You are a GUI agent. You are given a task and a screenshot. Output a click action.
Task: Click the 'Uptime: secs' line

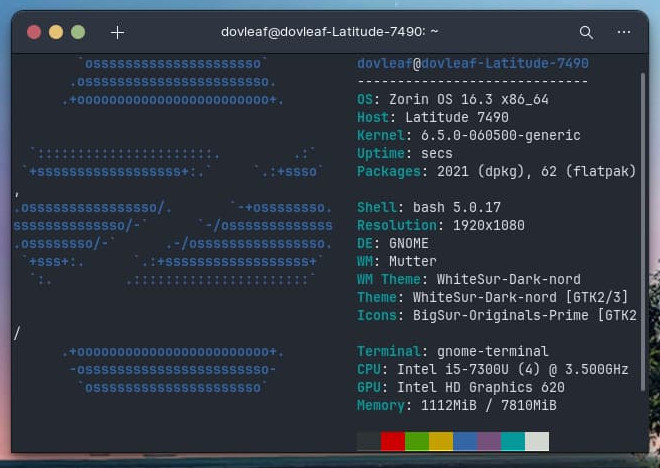click(405, 153)
